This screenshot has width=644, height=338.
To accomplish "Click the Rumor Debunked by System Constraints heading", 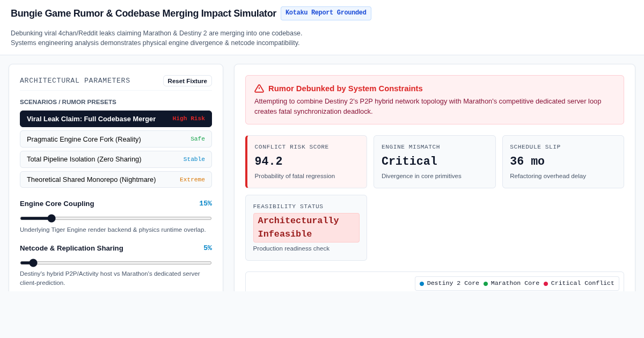I will point(346,89).
